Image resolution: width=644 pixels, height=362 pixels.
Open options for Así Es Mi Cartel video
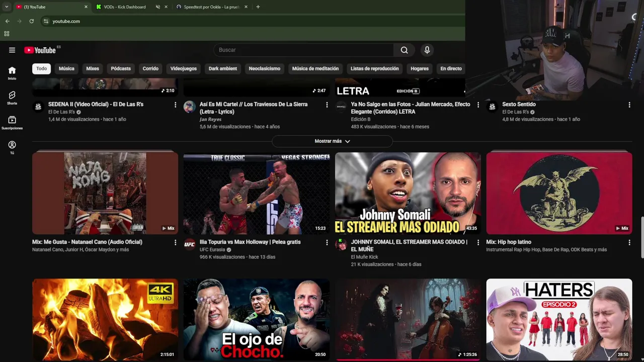(x=327, y=105)
